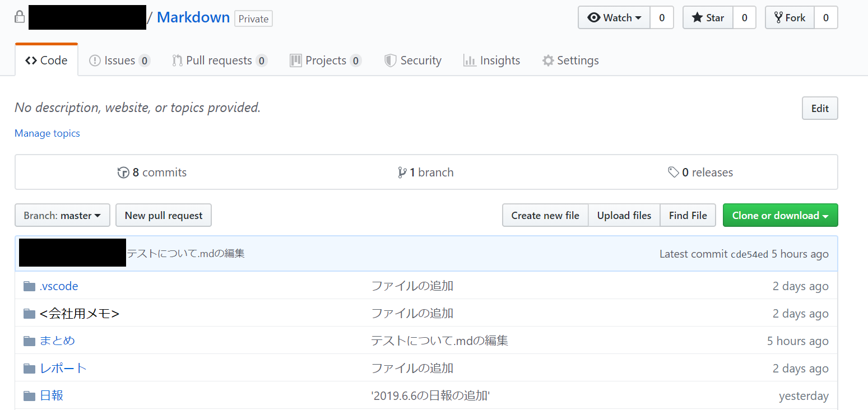Screen dimensions: 868x410
Task: Click the Find File button
Action: (x=688, y=216)
